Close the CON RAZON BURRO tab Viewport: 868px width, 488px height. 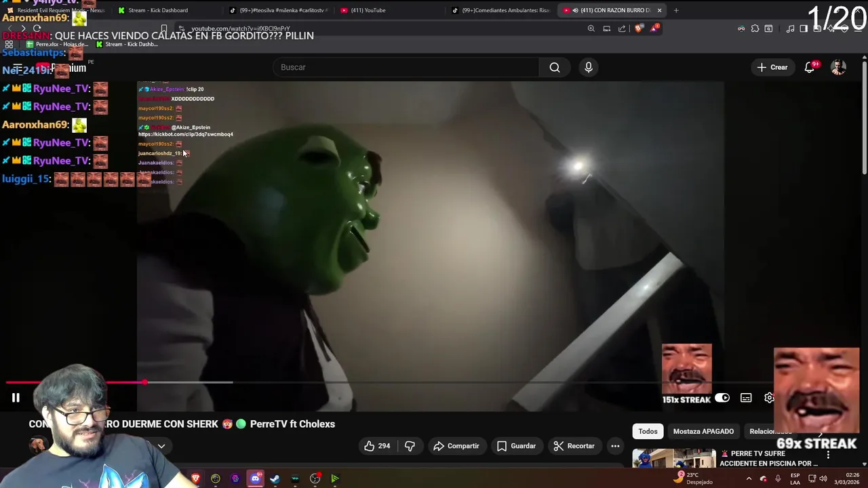pos(659,10)
